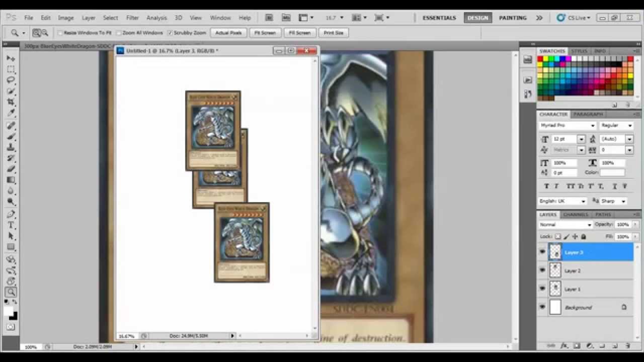Switch to the Channels tab
Image resolution: width=644 pixels, height=362 pixels.
[576, 215]
